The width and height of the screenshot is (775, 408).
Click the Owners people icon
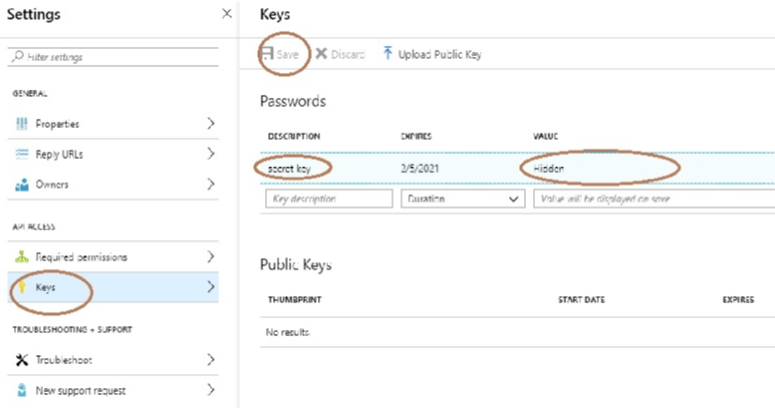22,185
